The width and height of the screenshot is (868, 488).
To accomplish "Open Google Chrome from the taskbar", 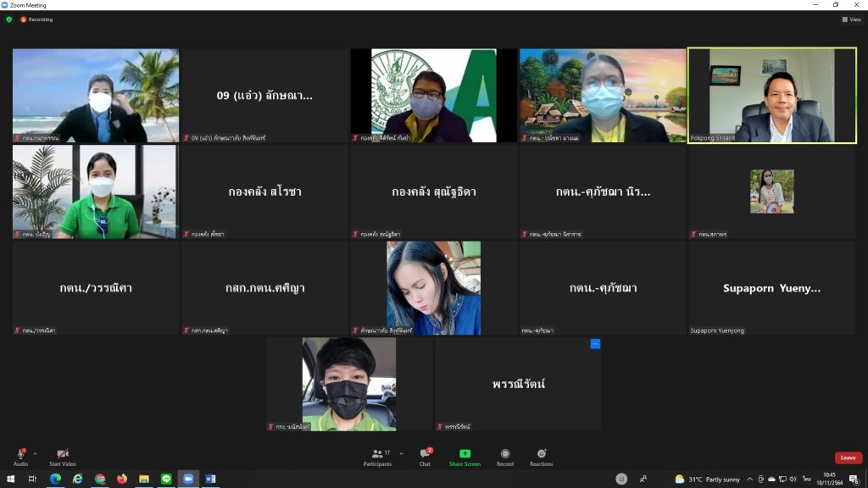I will coord(100,480).
